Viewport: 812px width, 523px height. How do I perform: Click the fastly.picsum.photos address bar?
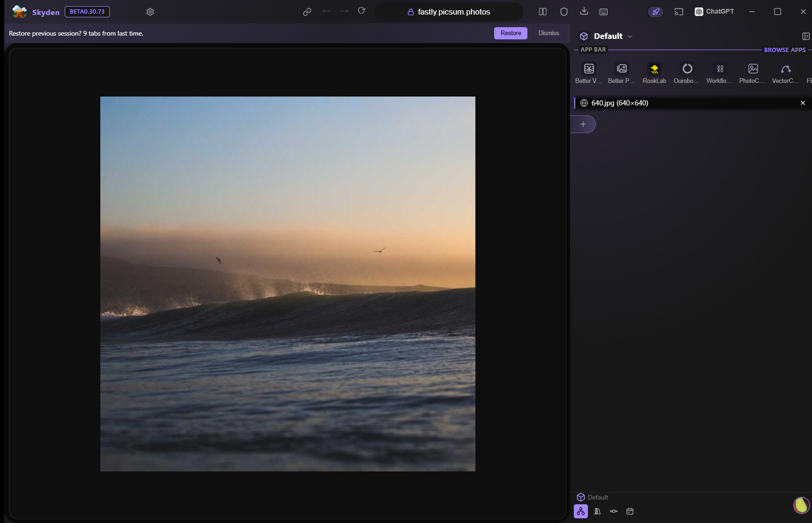(x=449, y=12)
